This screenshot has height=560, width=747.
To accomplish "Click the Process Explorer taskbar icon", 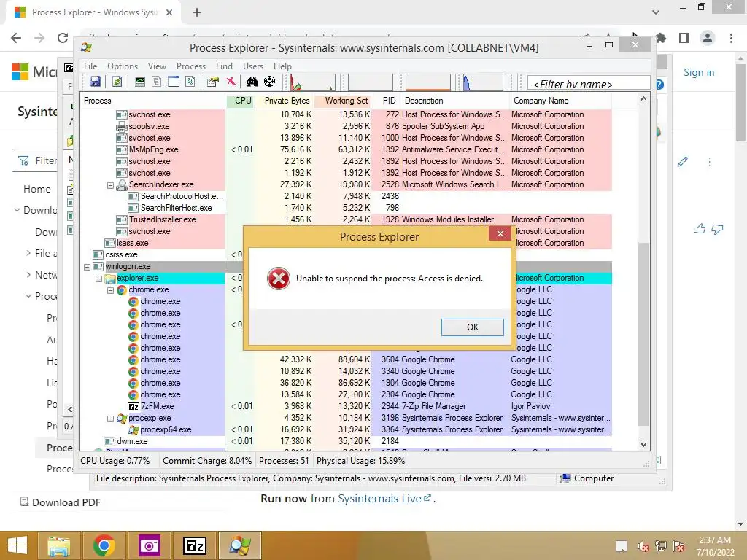I will click(239, 545).
